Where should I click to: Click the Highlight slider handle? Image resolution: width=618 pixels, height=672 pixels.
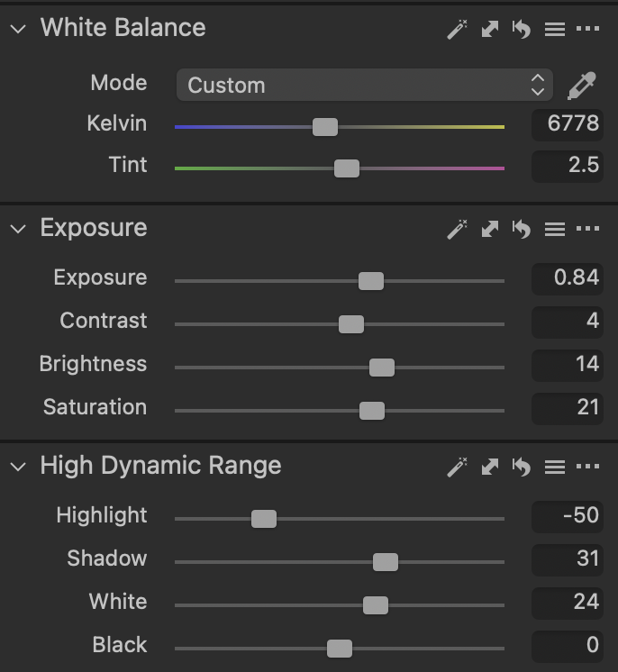tap(264, 519)
